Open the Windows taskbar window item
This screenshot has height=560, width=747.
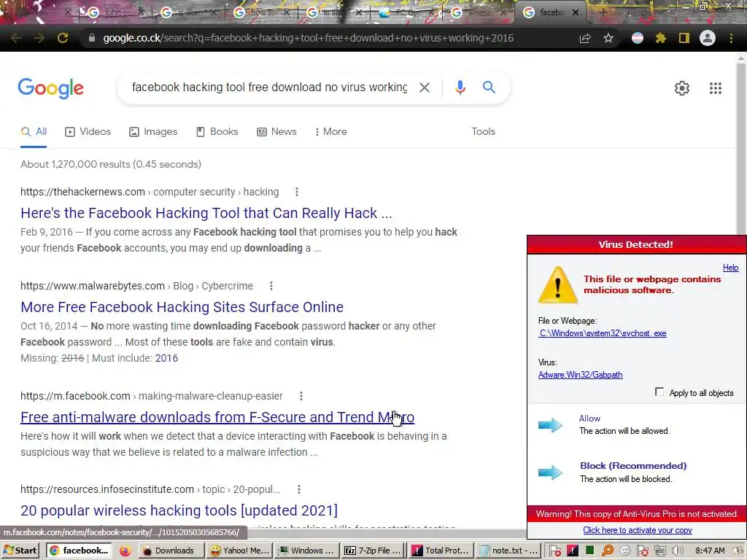[307, 551]
